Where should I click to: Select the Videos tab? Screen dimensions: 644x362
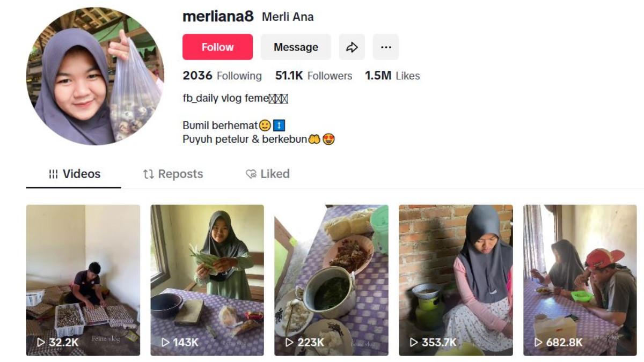pos(74,174)
